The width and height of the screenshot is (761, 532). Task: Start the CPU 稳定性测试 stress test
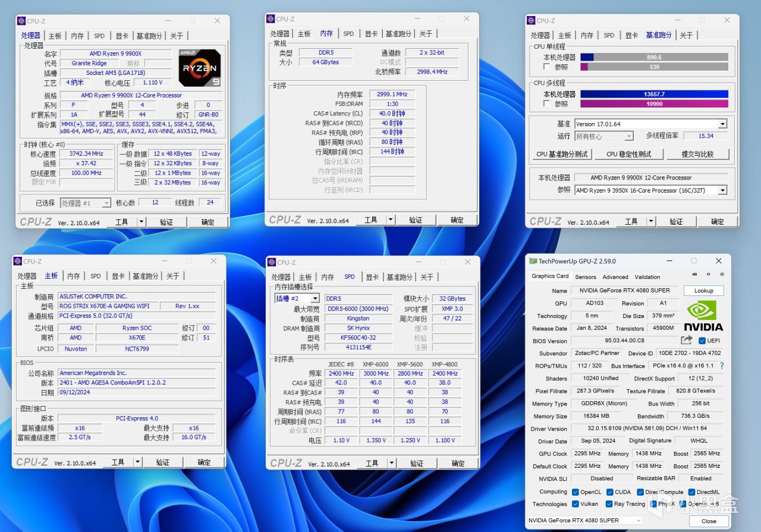point(628,154)
